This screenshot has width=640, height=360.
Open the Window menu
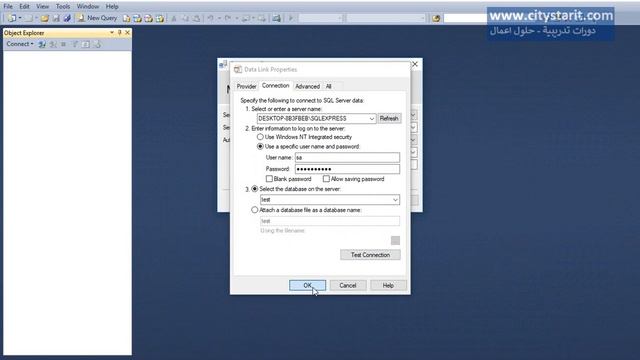pos(88,6)
